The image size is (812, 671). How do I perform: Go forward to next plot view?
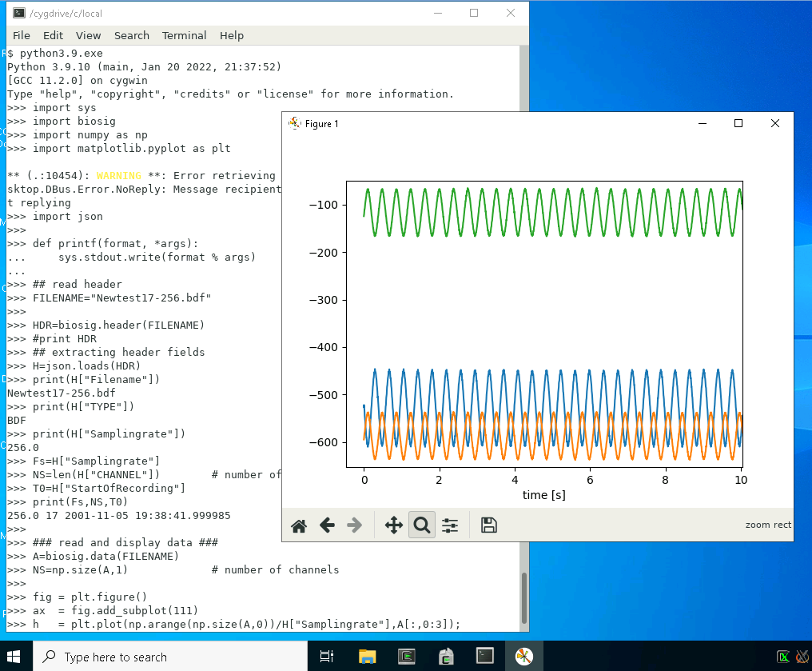[x=354, y=525]
